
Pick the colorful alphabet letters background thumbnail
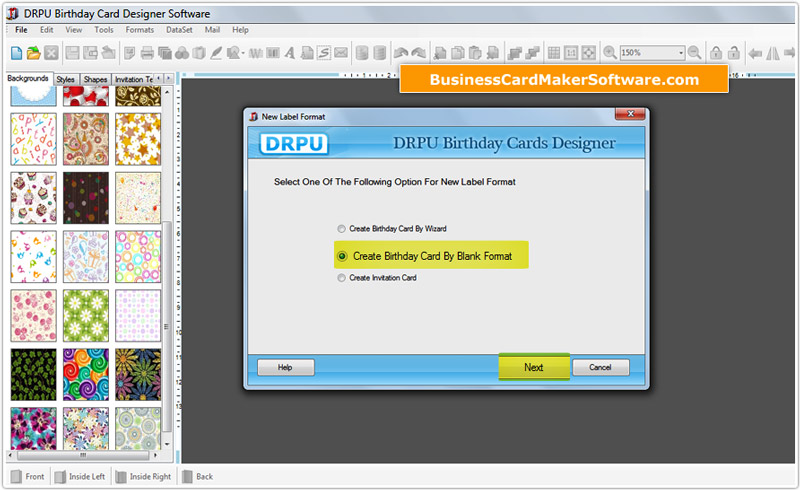point(34,139)
